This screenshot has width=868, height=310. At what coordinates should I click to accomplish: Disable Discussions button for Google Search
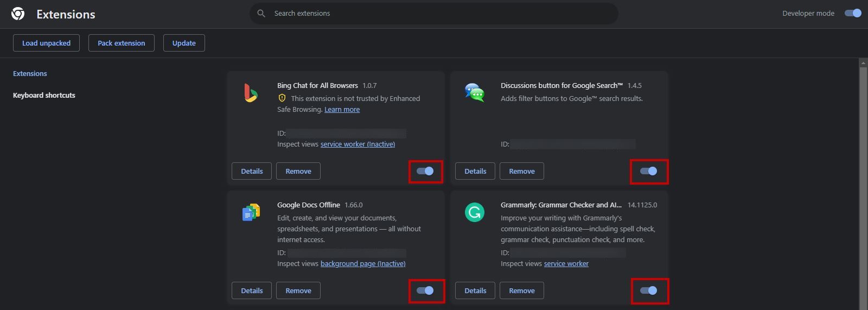[x=649, y=171]
